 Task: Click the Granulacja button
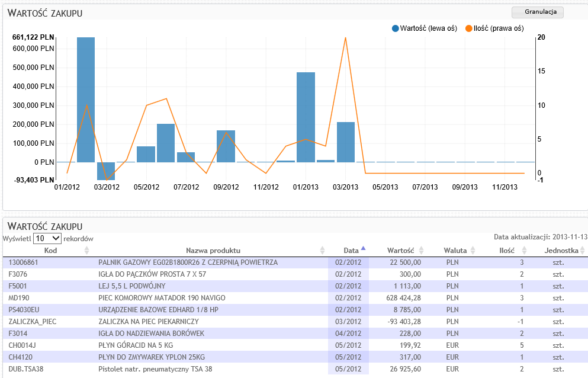pyautogui.click(x=538, y=12)
